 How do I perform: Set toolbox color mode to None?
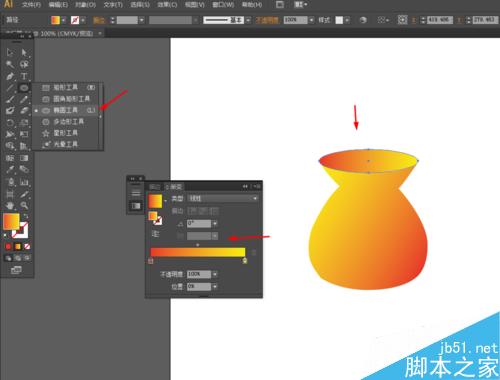point(27,246)
